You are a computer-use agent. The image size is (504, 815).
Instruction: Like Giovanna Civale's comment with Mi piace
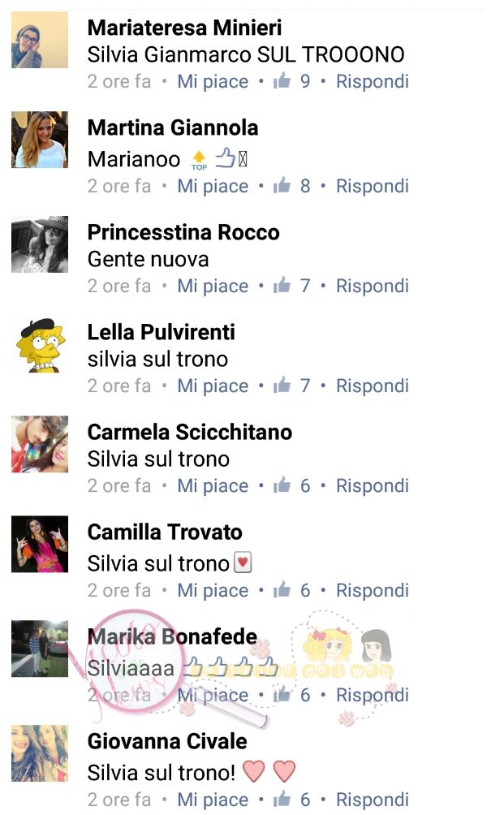[x=213, y=800]
